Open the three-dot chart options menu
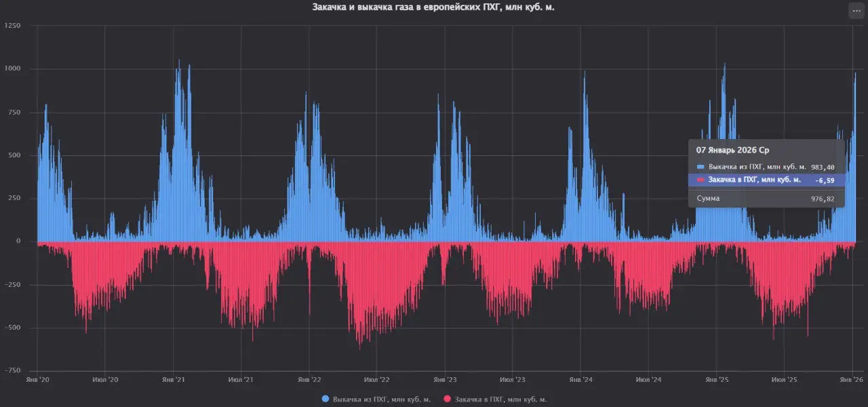 pyautogui.click(x=856, y=11)
